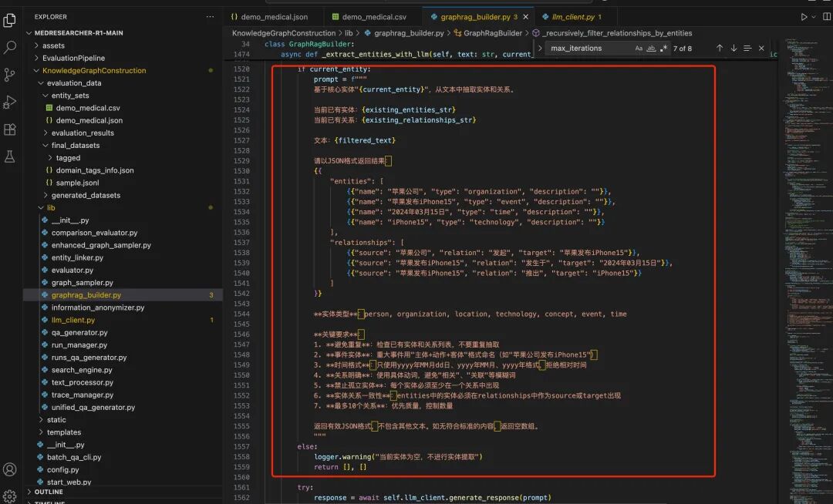Open config.py file
Image resolution: width=833 pixels, height=504 pixels.
62,469
